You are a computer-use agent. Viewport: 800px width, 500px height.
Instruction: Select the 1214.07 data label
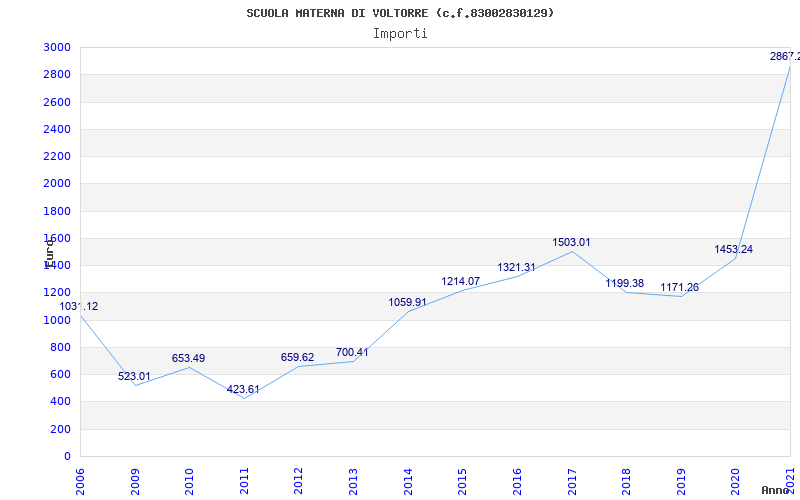click(461, 281)
